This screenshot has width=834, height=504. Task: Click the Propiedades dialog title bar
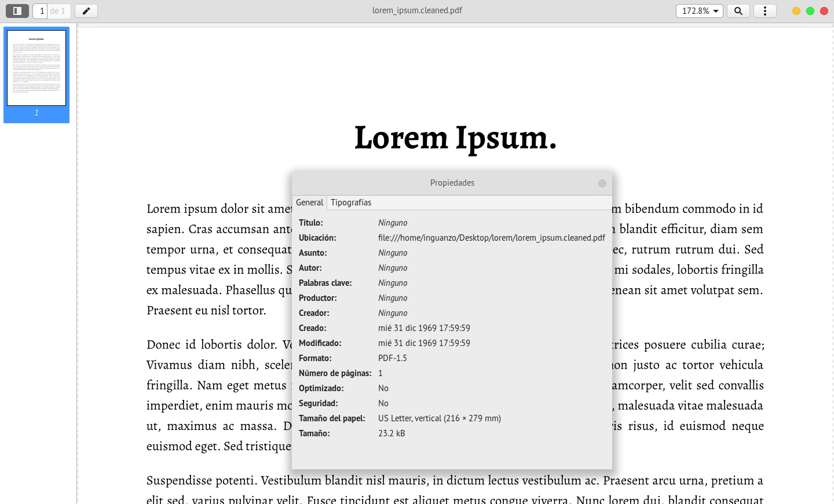pyautogui.click(x=452, y=183)
